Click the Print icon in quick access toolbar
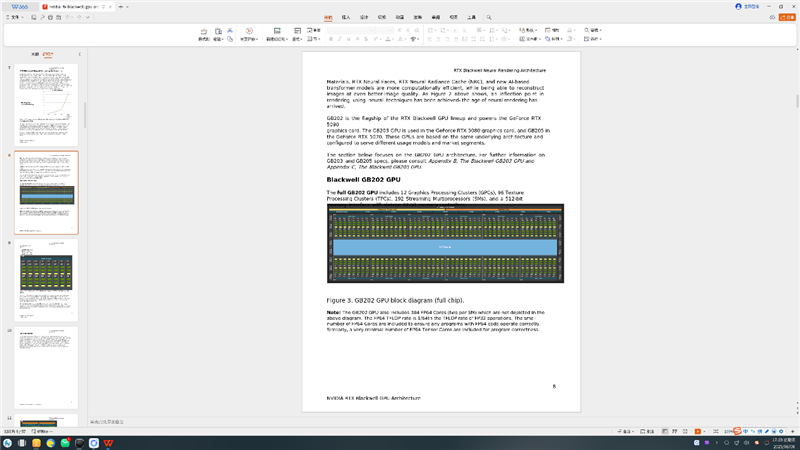This screenshot has height=450, width=800. [50, 17]
